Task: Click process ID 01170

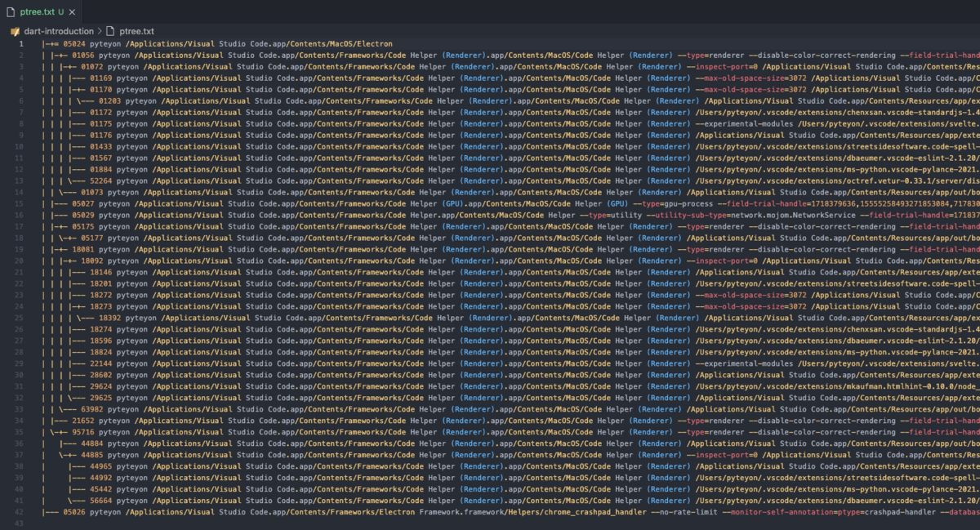Action: (x=101, y=89)
